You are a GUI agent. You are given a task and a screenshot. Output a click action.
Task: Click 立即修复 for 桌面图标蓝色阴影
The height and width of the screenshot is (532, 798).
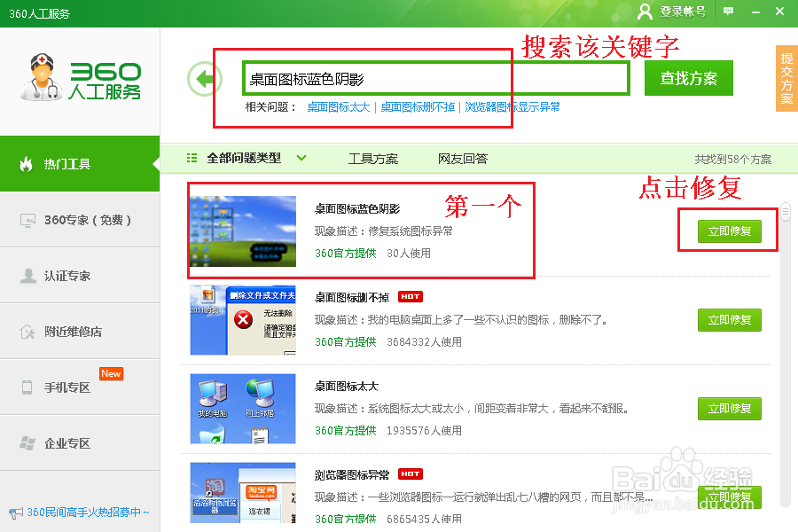click(x=730, y=231)
